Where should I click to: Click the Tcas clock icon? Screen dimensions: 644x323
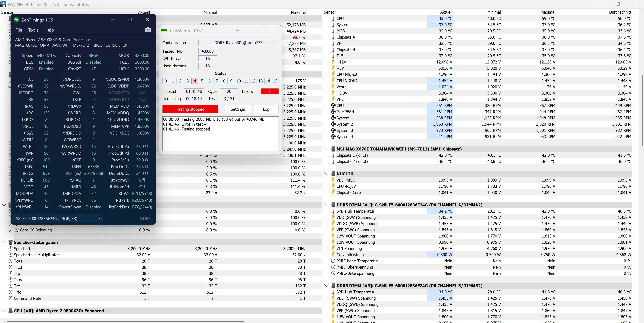pos(10,261)
